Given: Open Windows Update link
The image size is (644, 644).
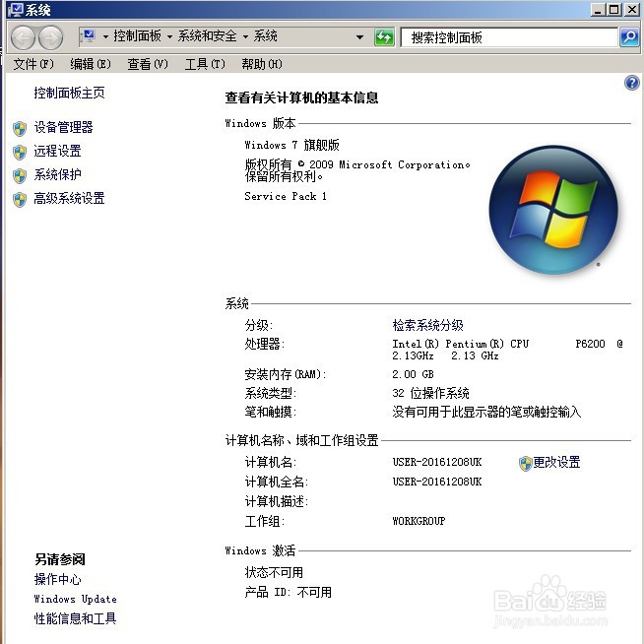Looking at the screenshot, I should [x=75, y=599].
